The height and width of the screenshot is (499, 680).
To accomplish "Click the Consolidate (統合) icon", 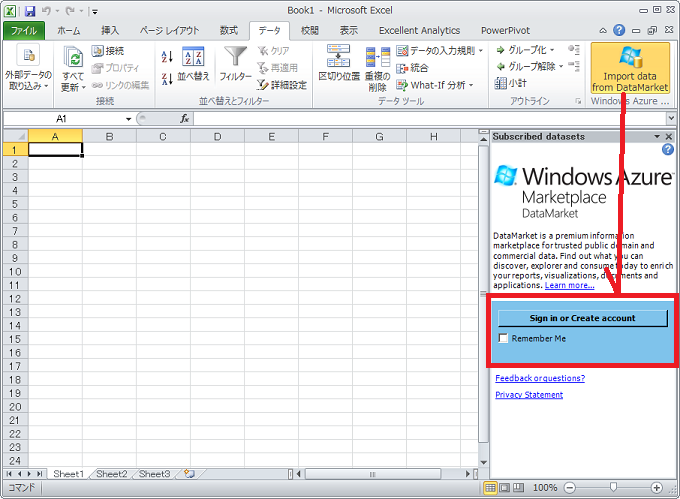I will (402, 68).
